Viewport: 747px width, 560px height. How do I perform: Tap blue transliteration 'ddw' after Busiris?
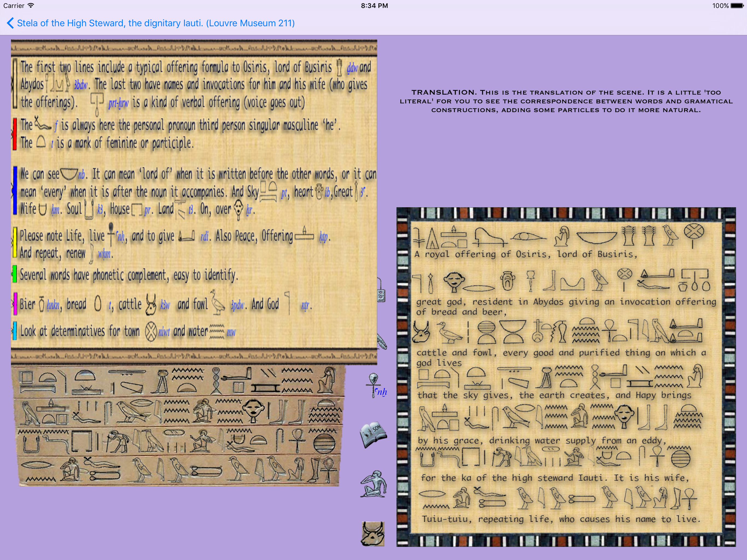pos(352,67)
